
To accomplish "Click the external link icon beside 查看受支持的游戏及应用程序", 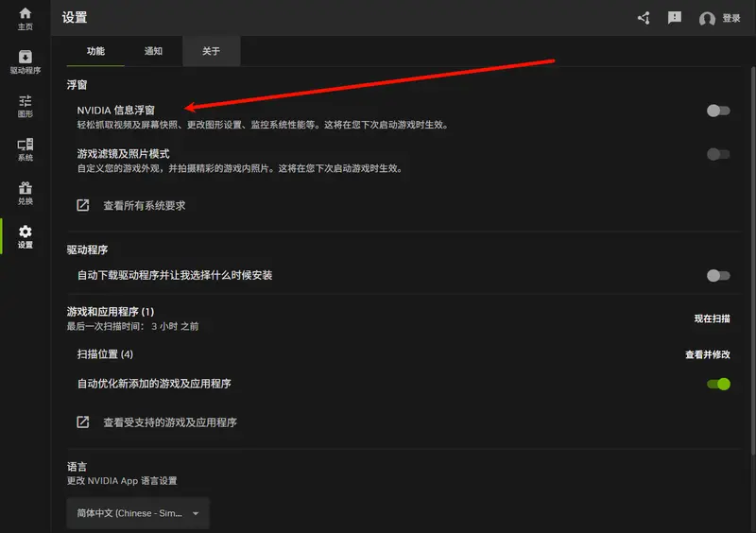I will tap(83, 422).
